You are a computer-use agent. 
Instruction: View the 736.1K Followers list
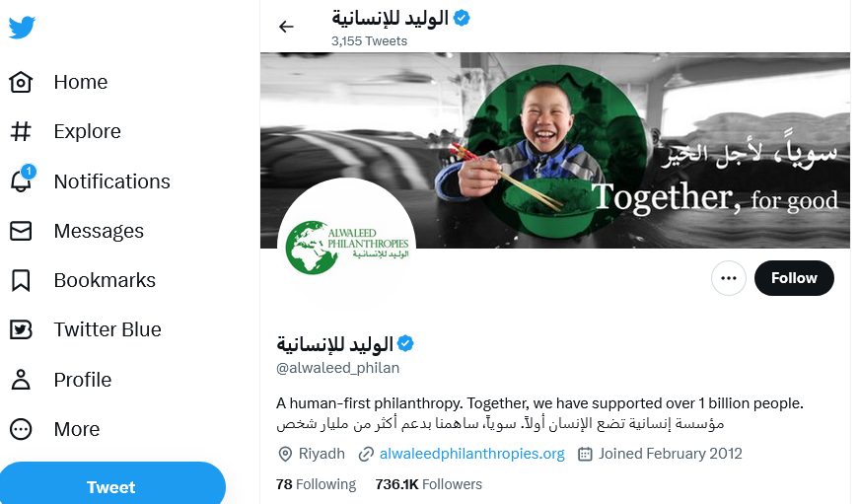[x=428, y=484]
